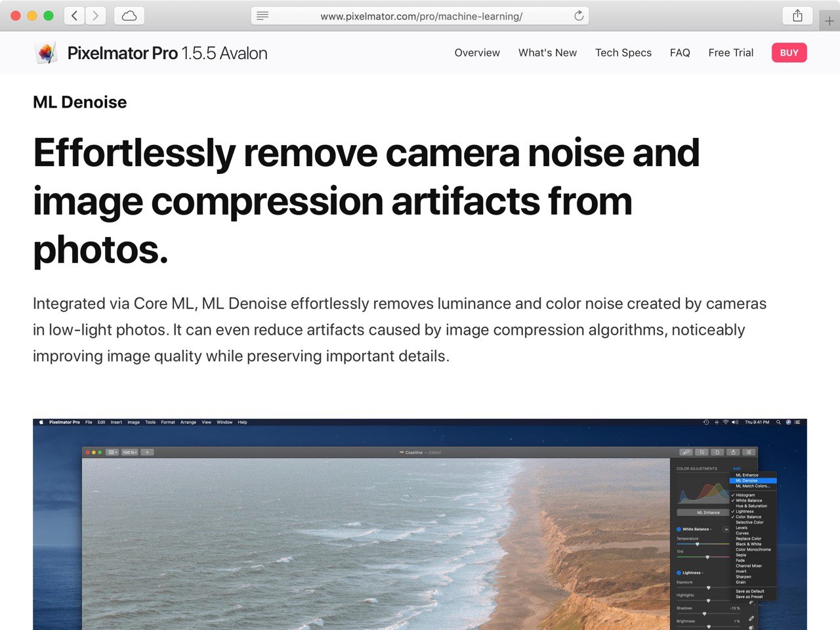This screenshot has height=630, width=840.
Task: Click the red BUY button
Action: 789,52
